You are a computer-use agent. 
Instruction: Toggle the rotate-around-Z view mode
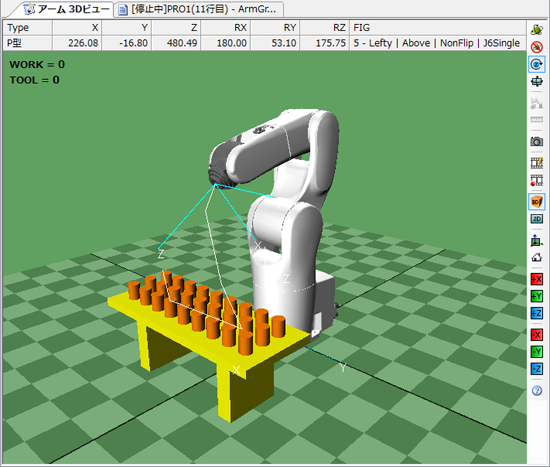537,64
